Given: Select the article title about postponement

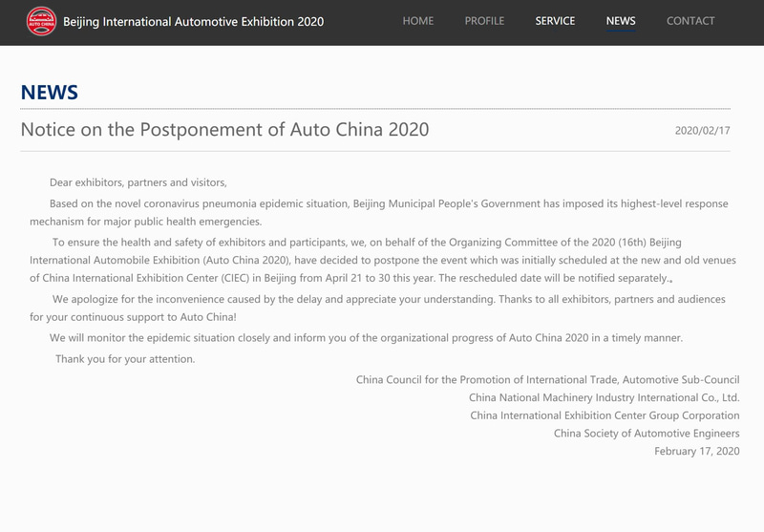Looking at the screenshot, I should click(x=224, y=130).
